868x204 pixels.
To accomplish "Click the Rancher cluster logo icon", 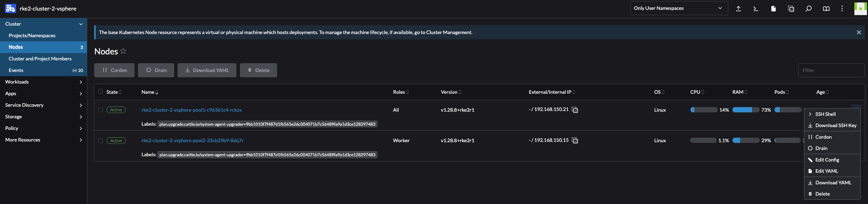I will (x=11, y=8).
